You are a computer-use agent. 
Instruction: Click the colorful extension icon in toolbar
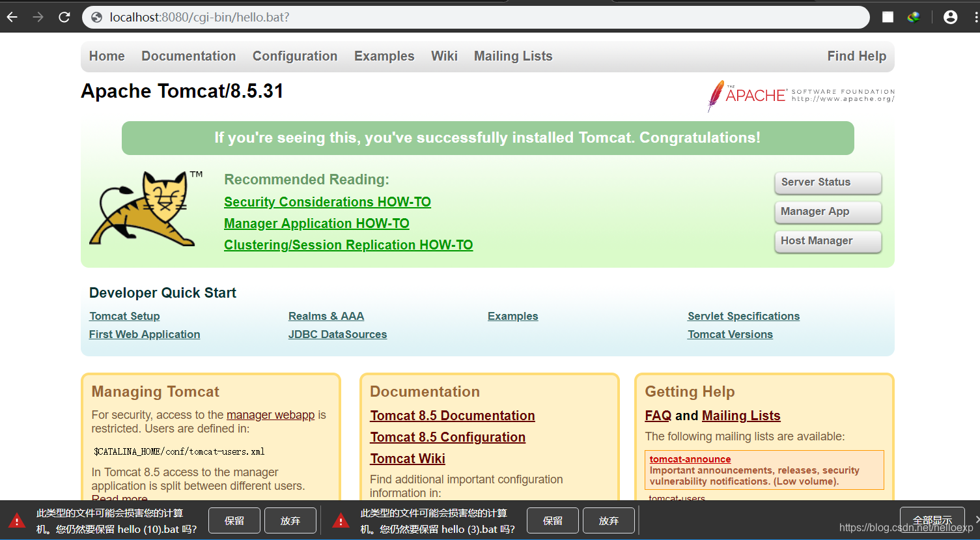click(914, 17)
